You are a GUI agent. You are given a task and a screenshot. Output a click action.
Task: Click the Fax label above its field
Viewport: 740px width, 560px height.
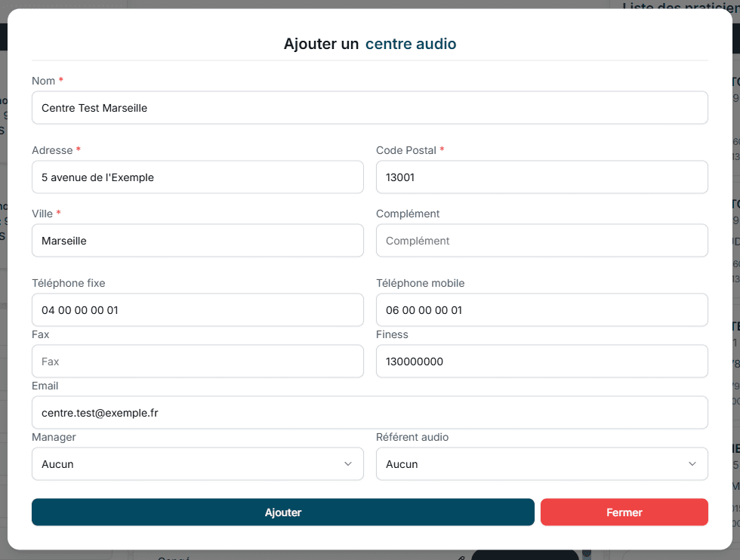pos(41,334)
